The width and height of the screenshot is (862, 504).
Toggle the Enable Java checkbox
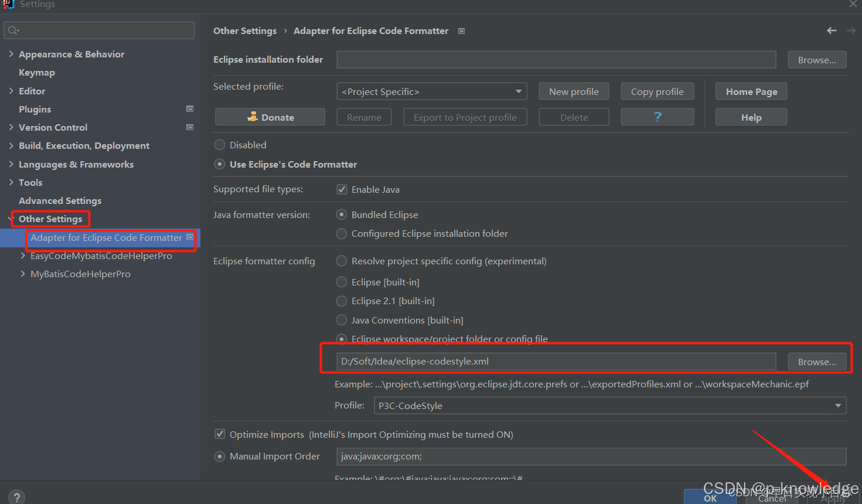coord(342,189)
